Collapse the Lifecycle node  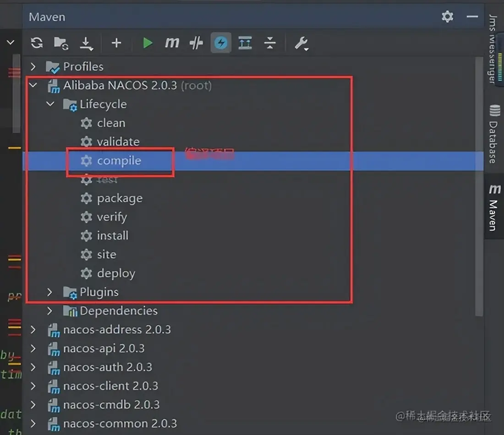[x=50, y=104]
